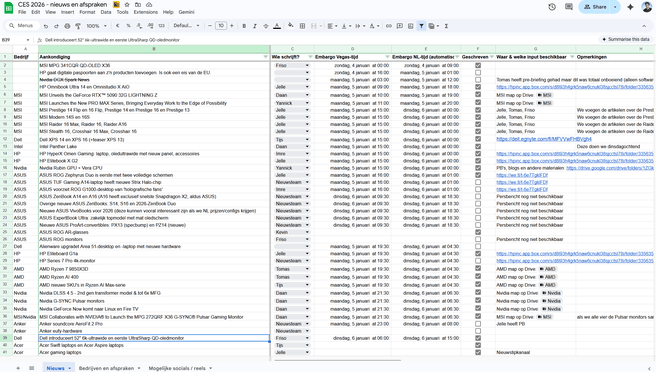Image resolution: width=656 pixels, height=372 pixels.
Task: Star this spreadsheet
Action: (127, 5)
